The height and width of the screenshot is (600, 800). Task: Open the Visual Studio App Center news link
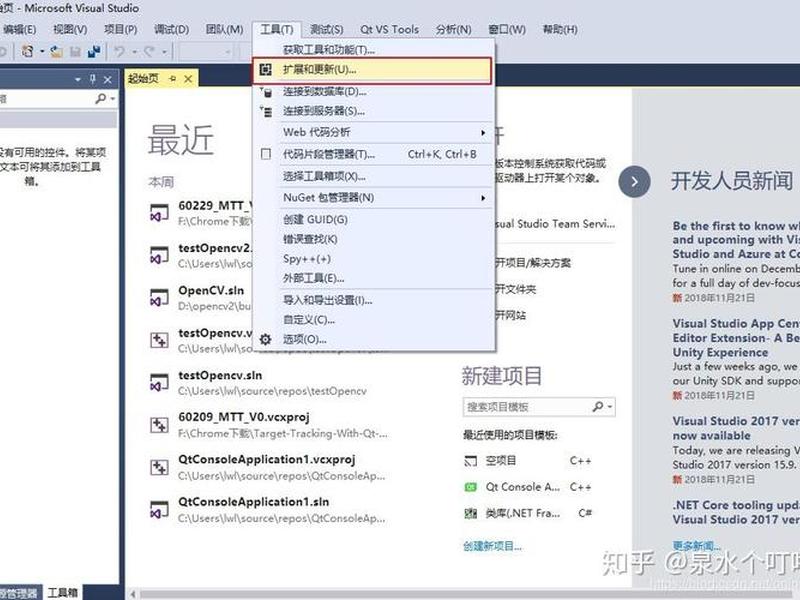(736, 338)
